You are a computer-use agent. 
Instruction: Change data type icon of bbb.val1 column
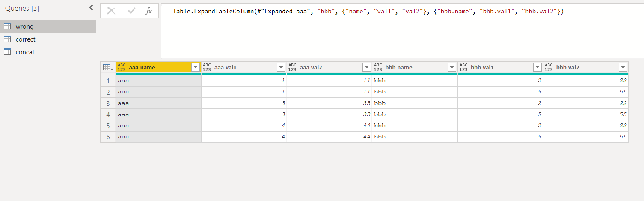point(463,68)
